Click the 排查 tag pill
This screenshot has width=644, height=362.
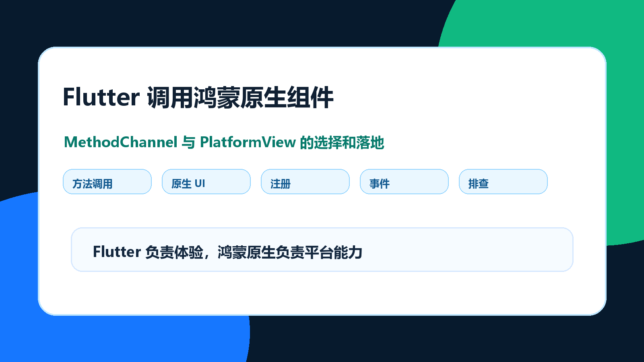tap(503, 182)
